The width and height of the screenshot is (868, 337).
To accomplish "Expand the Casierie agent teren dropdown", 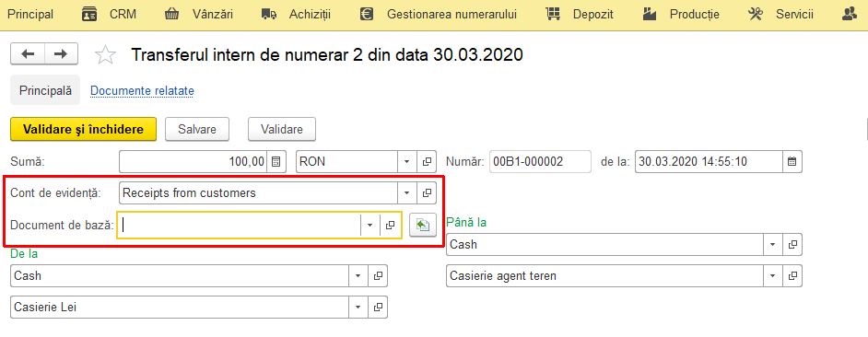I will tap(773, 275).
